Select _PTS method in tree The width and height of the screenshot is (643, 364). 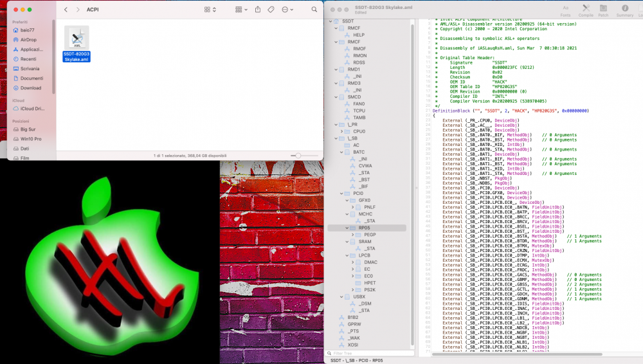[x=354, y=331]
